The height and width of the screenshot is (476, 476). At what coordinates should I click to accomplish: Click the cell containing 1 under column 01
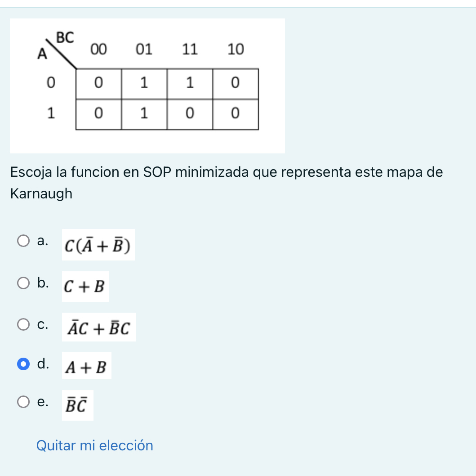[144, 83]
